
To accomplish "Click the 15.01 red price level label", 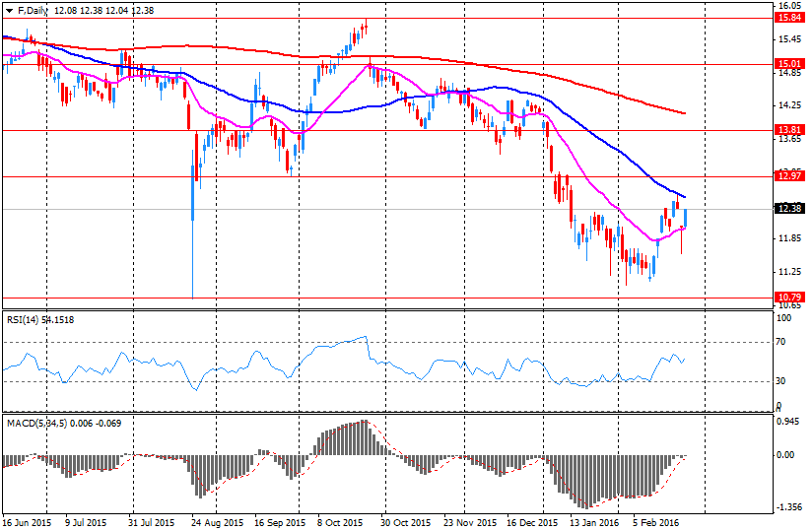I will tap(789, 64).
